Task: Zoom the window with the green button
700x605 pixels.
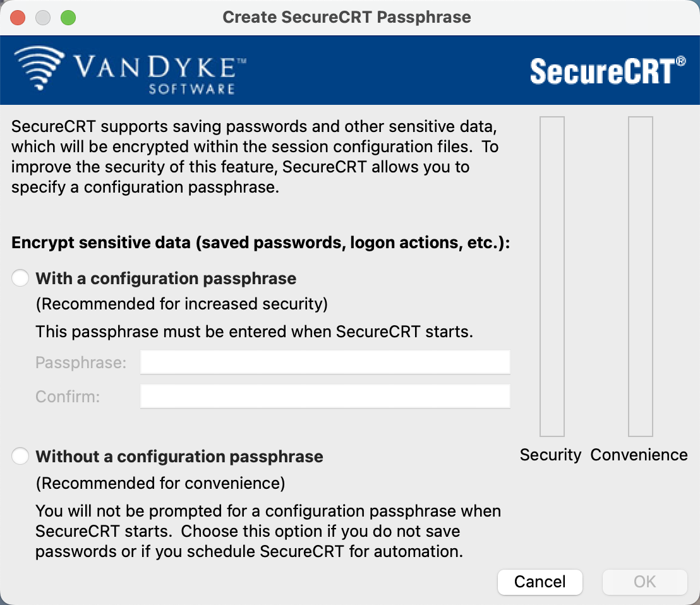Action: click(x=68, y=17)
